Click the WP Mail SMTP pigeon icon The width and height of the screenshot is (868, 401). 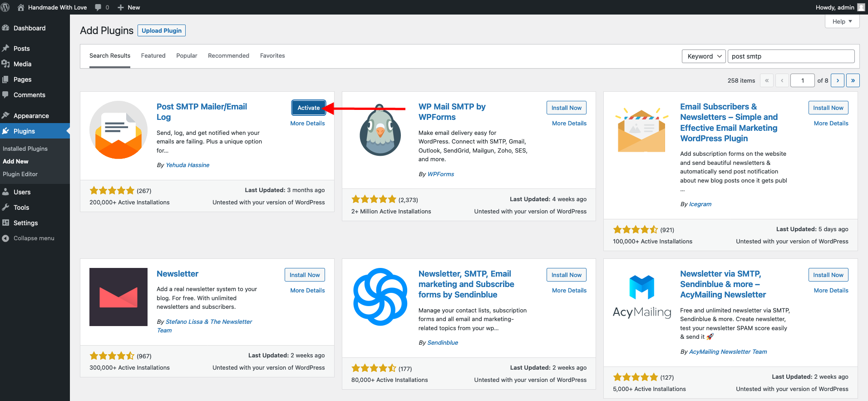[380, 130]
